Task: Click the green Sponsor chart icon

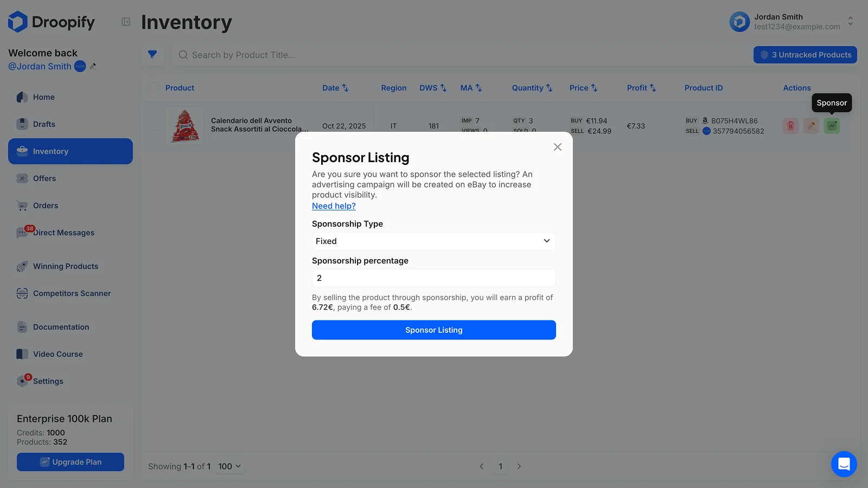Action: point(832,126)
